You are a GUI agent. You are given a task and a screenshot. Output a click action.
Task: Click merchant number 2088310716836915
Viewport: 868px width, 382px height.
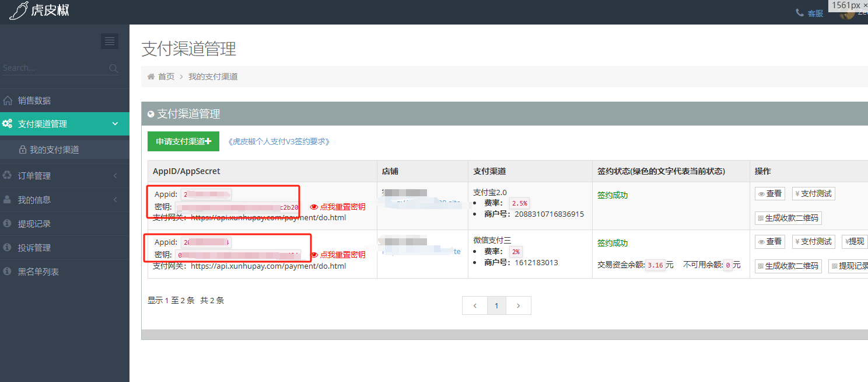point(549,214)
